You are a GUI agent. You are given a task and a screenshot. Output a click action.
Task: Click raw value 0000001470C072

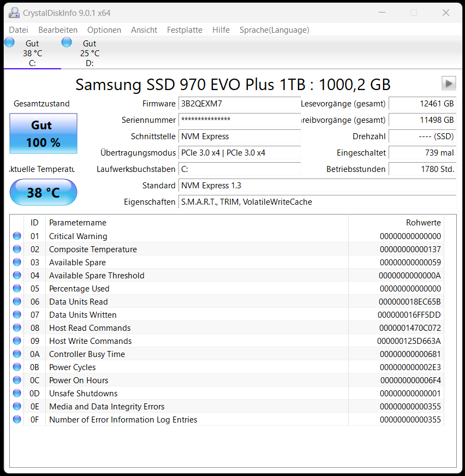[410, 328]
